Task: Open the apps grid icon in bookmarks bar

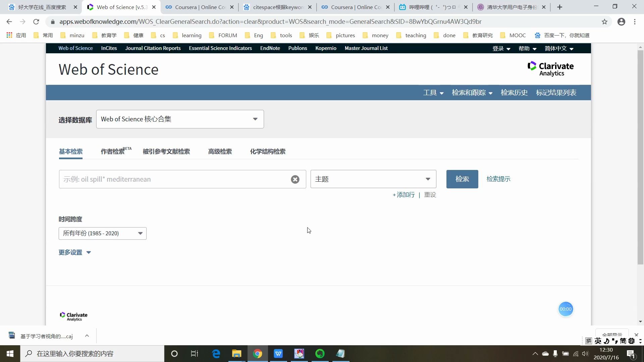Action: point(9,35)
